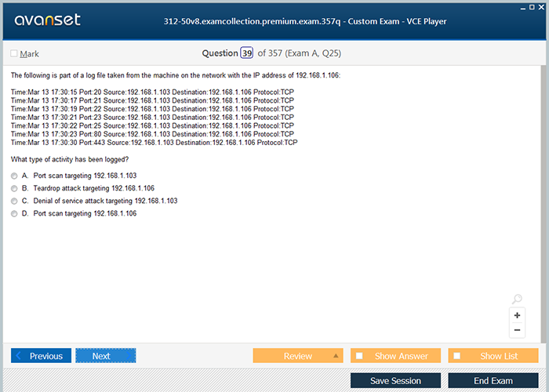Open the Review dropdown menu
This screenshot has height=392, width=549.
(x=336, y=356)
